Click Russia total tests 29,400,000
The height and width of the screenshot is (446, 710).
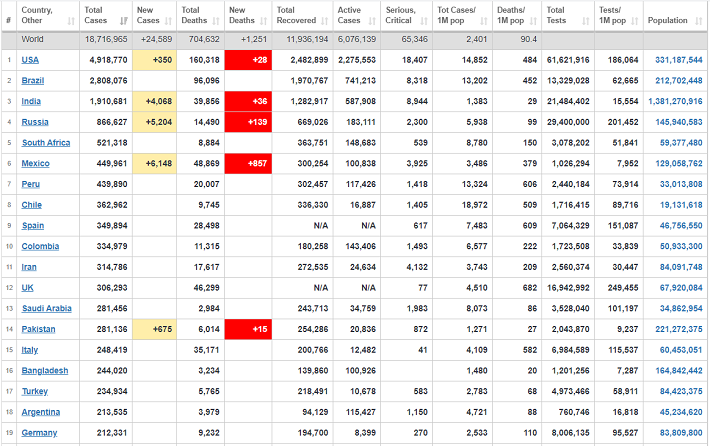(x=568, y=122)
